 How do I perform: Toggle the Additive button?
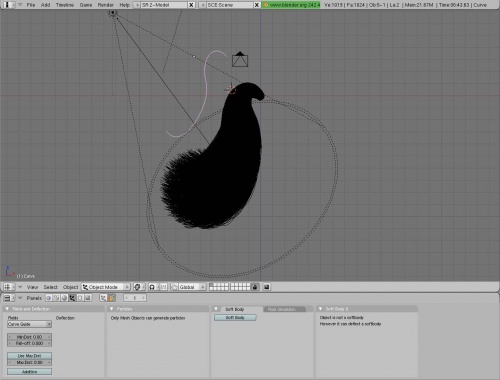tap(29, 371)
